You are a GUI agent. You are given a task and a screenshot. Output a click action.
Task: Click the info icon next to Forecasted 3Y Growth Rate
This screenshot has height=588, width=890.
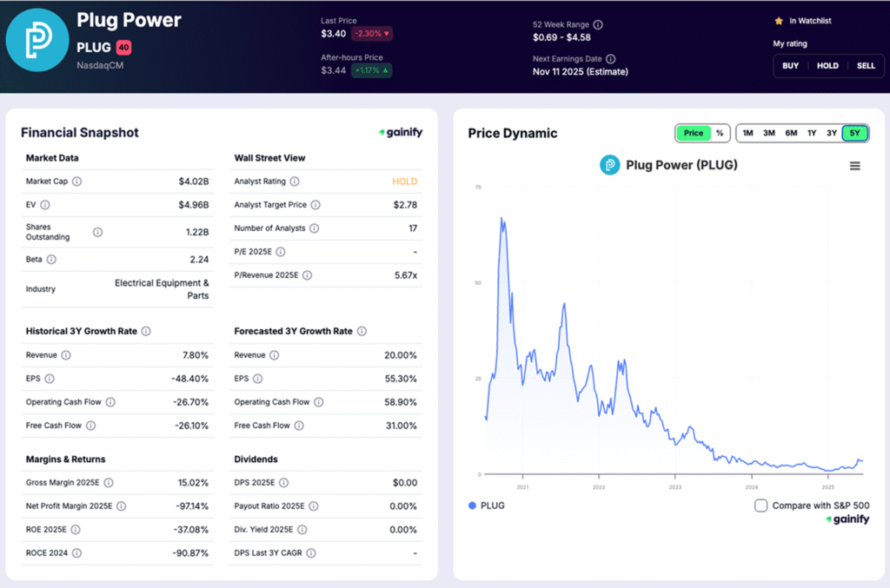(x=362, y=332)
